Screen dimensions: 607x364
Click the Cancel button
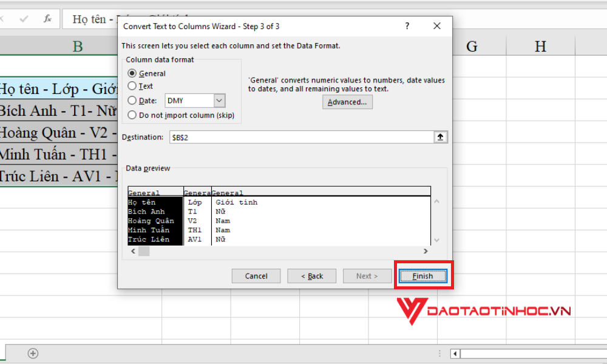point(256,276)
